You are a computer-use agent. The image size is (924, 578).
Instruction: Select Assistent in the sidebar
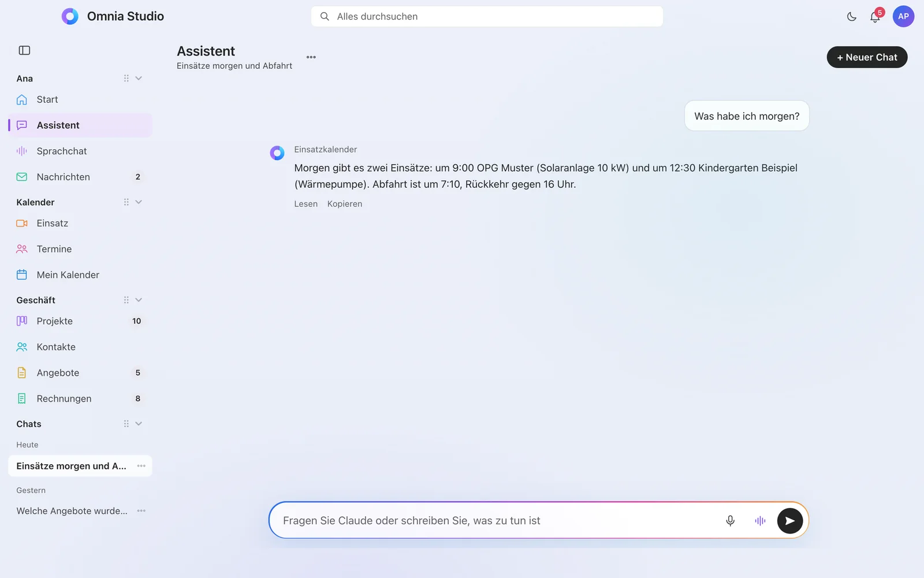(80, 125)
